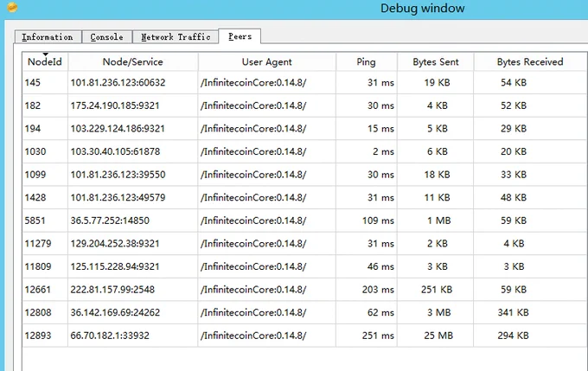Sort by User Agent column header

(266, 62)
